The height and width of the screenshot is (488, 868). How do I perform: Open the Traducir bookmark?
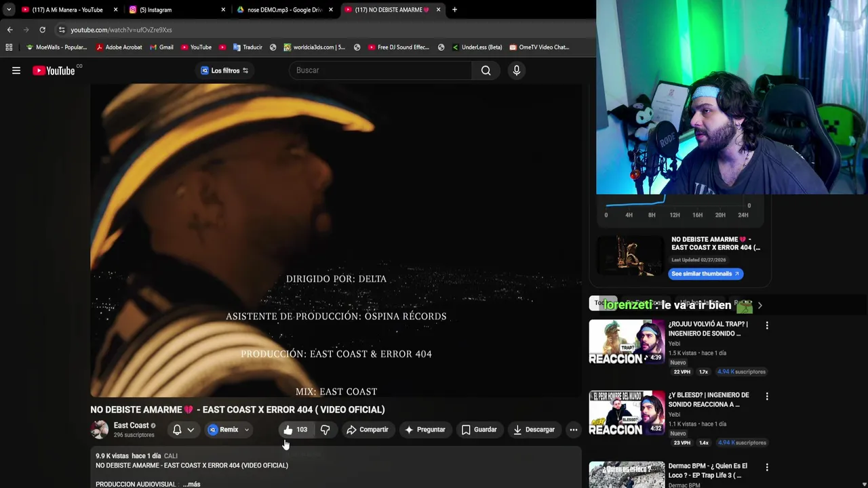(248, 47)
